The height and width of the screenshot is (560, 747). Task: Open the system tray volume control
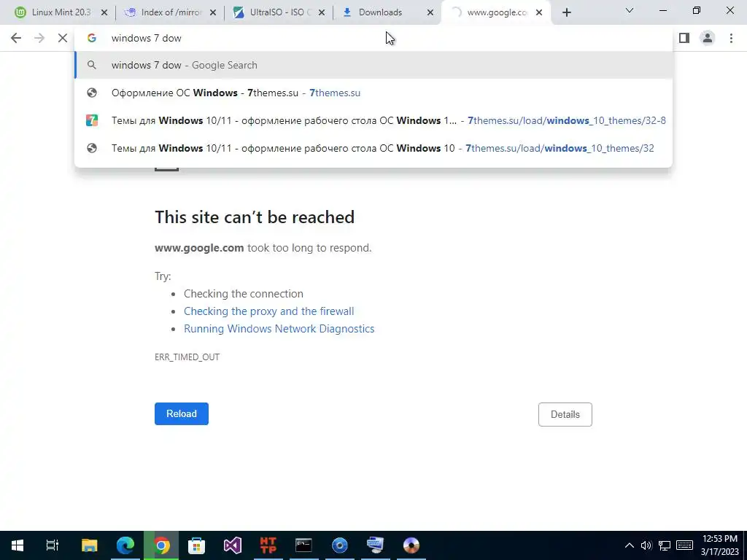tap(646, 545)
